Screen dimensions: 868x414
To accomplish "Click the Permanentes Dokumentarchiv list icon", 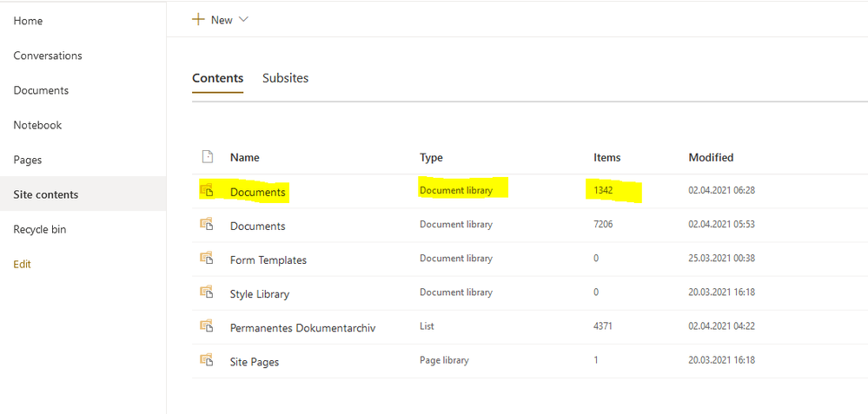I will (x=207, y=325).
